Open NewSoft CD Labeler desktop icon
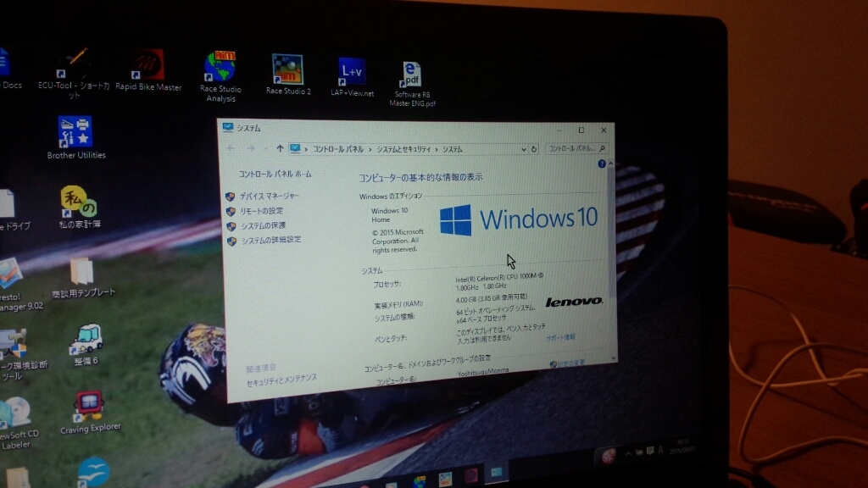Viewport: 868px width, 488px height. tap(17, 424)
